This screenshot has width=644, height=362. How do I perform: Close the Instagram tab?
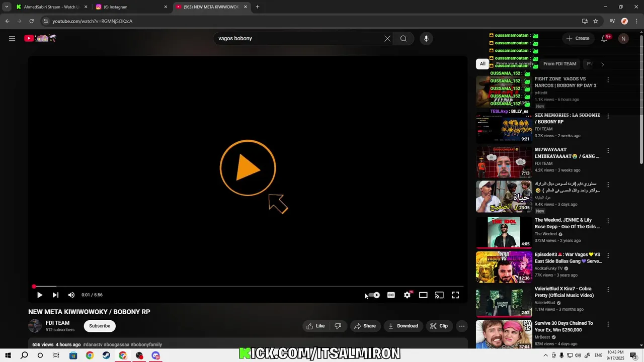click(x=166, y=7)
